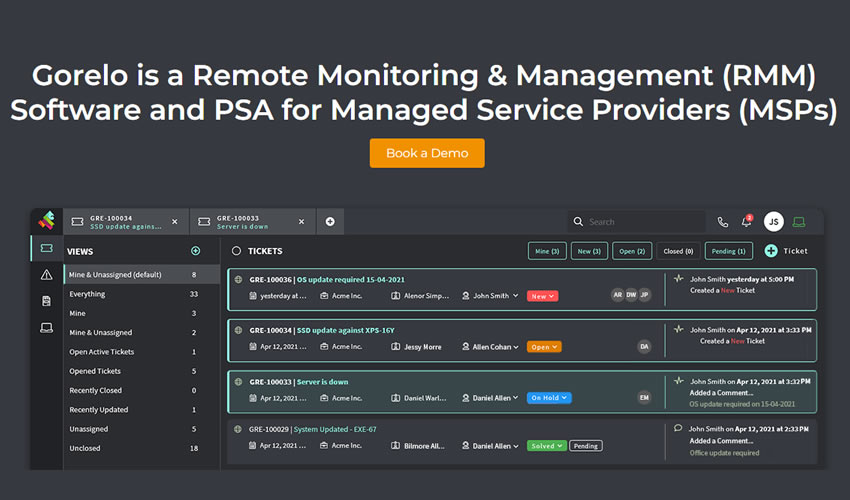Click contact Jessy Morre on GRE-100034
Image resolution: width=850 pixels, height=500 pixels.
pyautogui.click(x=416, y=347)
